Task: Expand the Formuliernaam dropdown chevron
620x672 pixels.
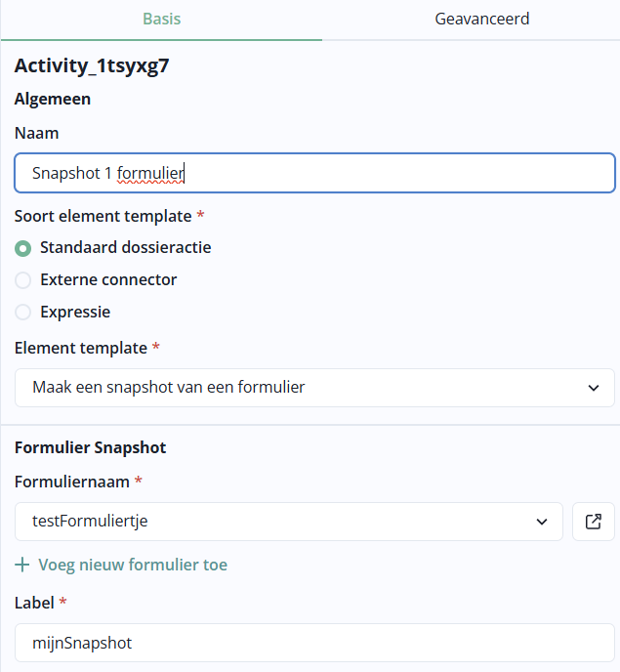Action: [542, 522]
